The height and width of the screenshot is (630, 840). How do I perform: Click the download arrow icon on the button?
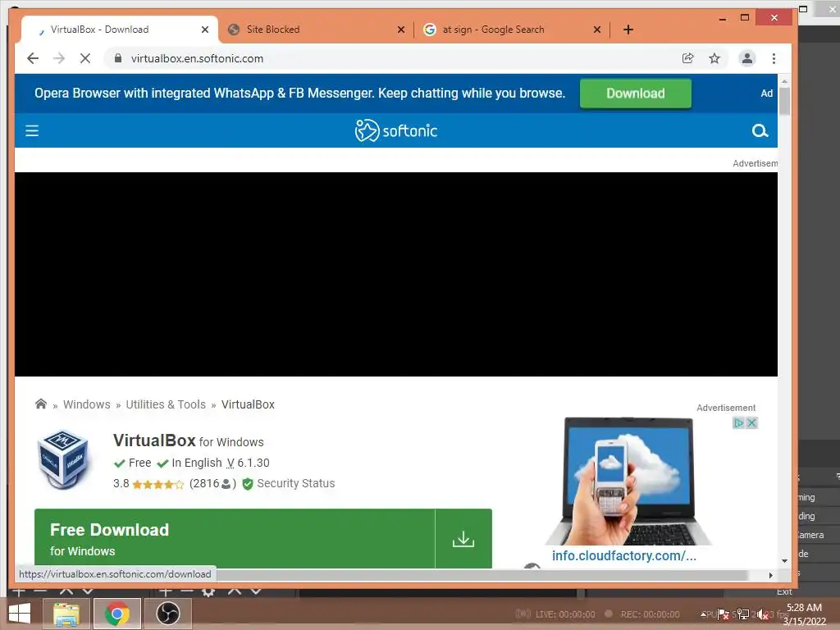[x=463, y=538]
